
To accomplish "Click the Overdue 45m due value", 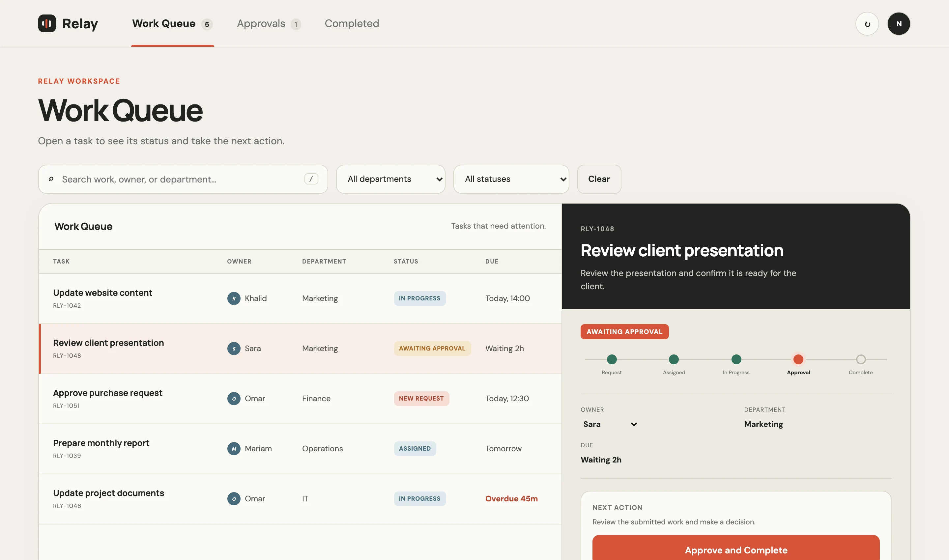I will point(511,499).
